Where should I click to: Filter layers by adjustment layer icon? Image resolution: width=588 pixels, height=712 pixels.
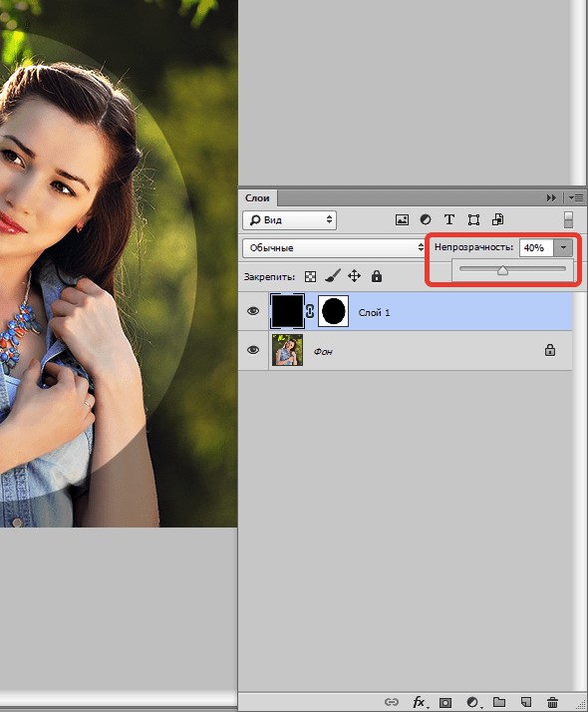pos(426,219)
